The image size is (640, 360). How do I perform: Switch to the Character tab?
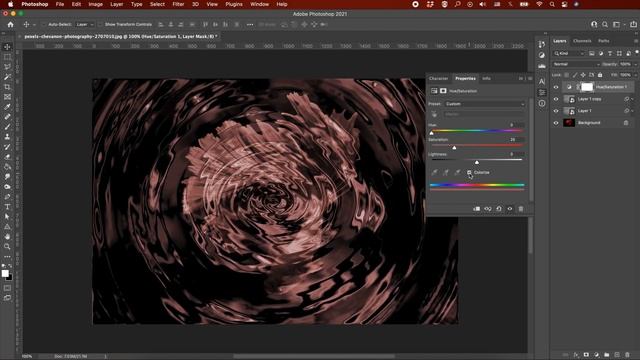[x=438, y=78]
